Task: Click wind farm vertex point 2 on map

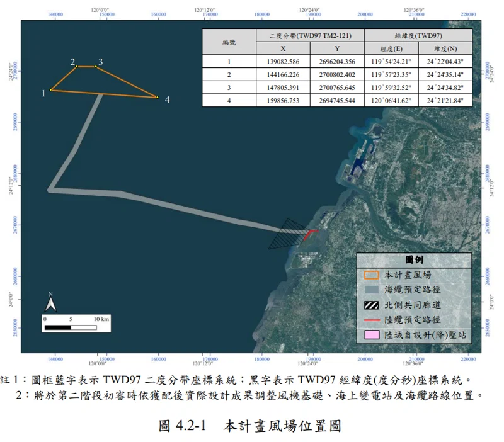Action: pos(76,67)
